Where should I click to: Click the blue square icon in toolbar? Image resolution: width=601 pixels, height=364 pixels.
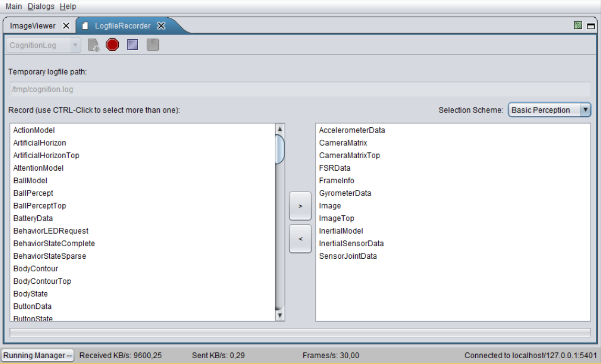[x=133, y=45]
